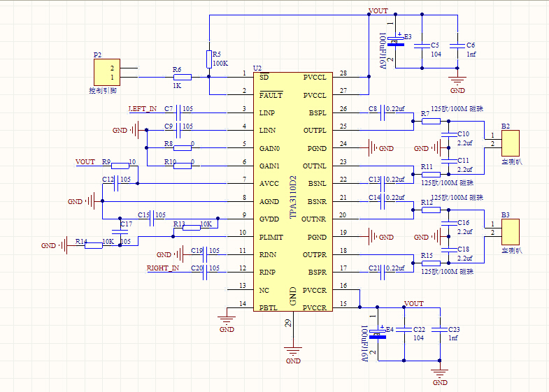The height and width of the screenshot is (392, 549).
Task: Click the VOUT label next to R9
Action: click(x=85, y=162)
